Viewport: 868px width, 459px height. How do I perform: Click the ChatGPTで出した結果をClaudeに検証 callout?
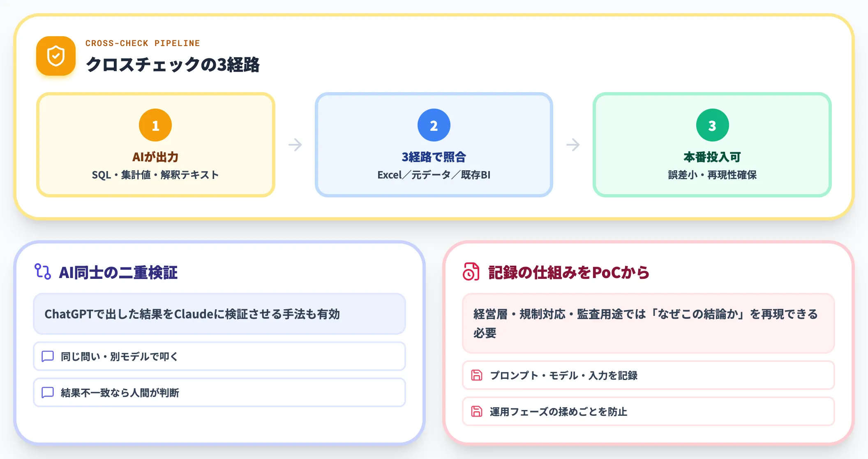click(x=219, y=314)
